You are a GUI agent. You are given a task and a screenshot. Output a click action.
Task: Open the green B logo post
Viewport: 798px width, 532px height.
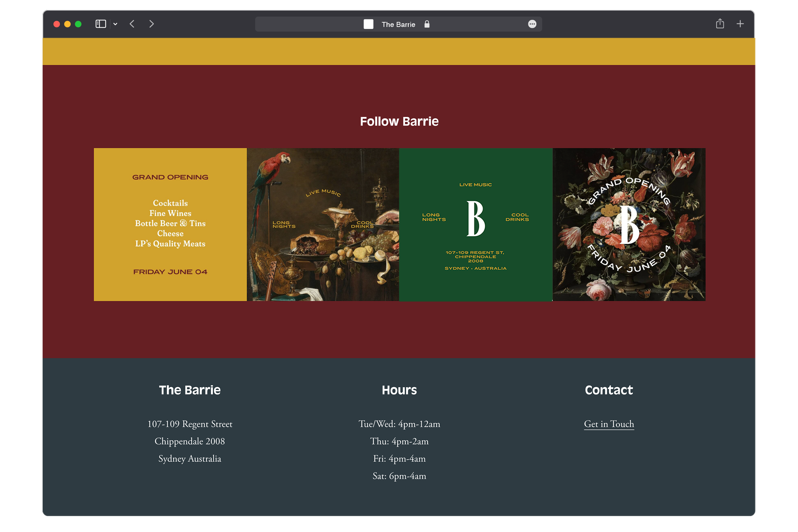[476, 225]
